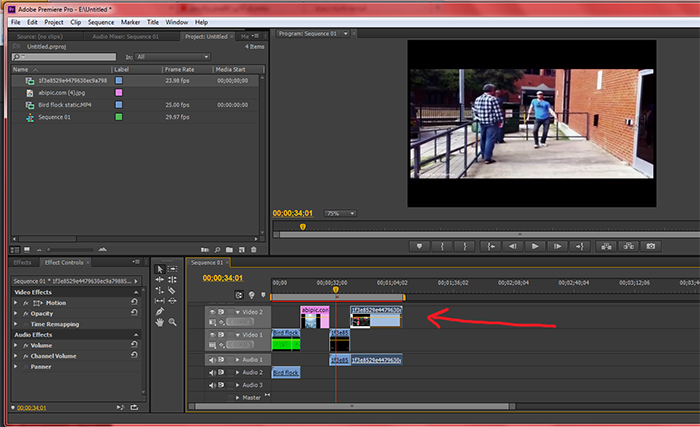Switch Project panel to list view
The width and height of the screenshot is (700, 427).
tap(15, 250)
